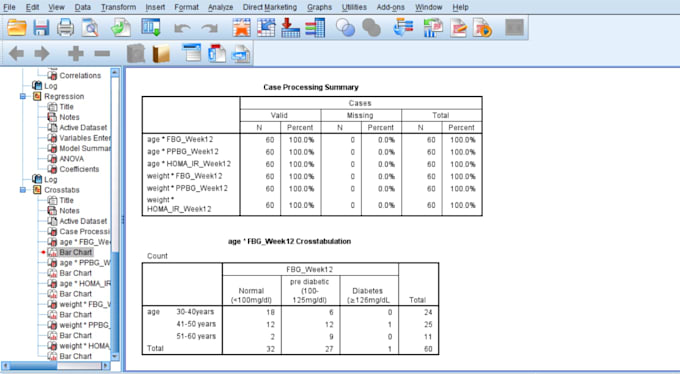The width and height of the screenshot is (680, 374).
Task: Click the 41-50 years row label
Action: [x=196, y=324]
